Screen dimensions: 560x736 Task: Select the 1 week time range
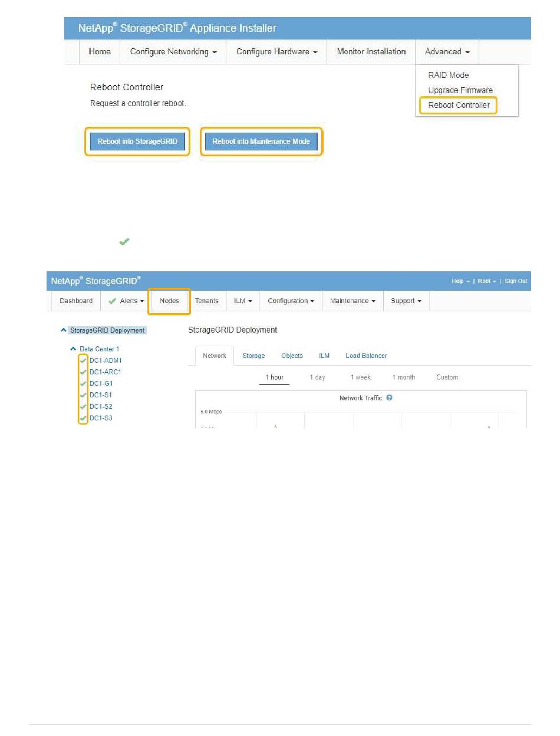pos(360,377)
